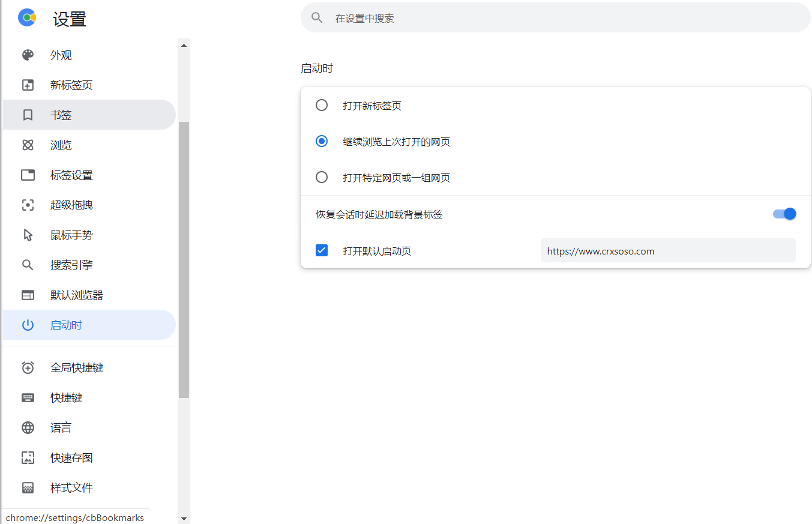Click the palette icon for 外观
This screenshot has height=524, width=812.
click(x=28, y=55)
